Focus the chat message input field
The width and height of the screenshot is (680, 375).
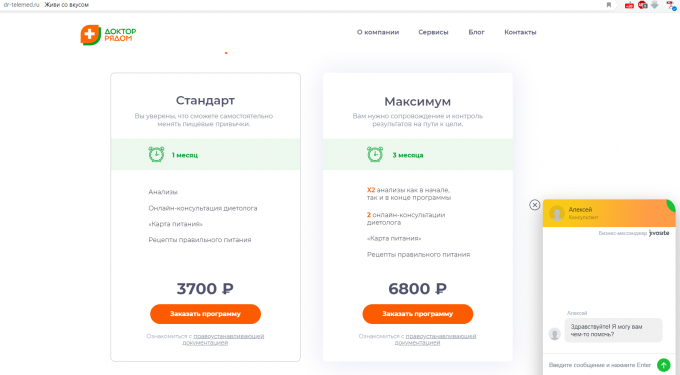(x=600, y=365)
